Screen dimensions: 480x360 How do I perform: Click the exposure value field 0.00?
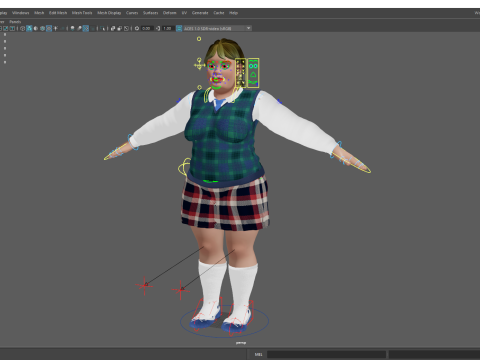click(x=147, y=28)
